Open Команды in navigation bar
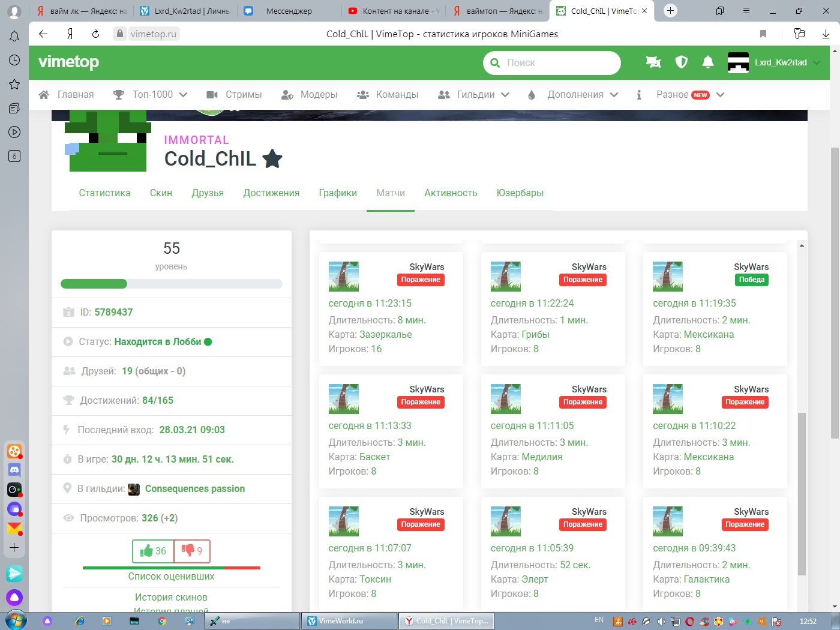Screen dimensions: 840x630 (x=388, y=95)
